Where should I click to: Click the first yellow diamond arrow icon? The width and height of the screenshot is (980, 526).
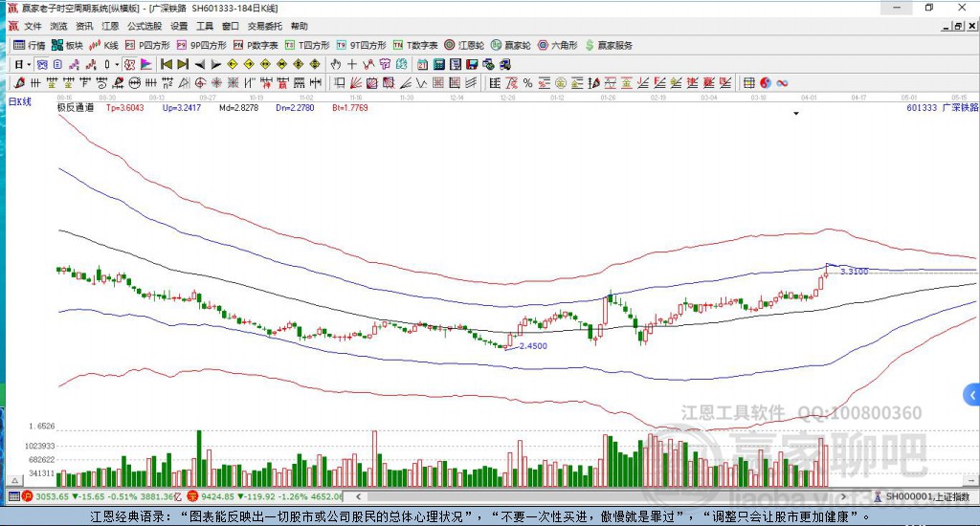point(233,64)
